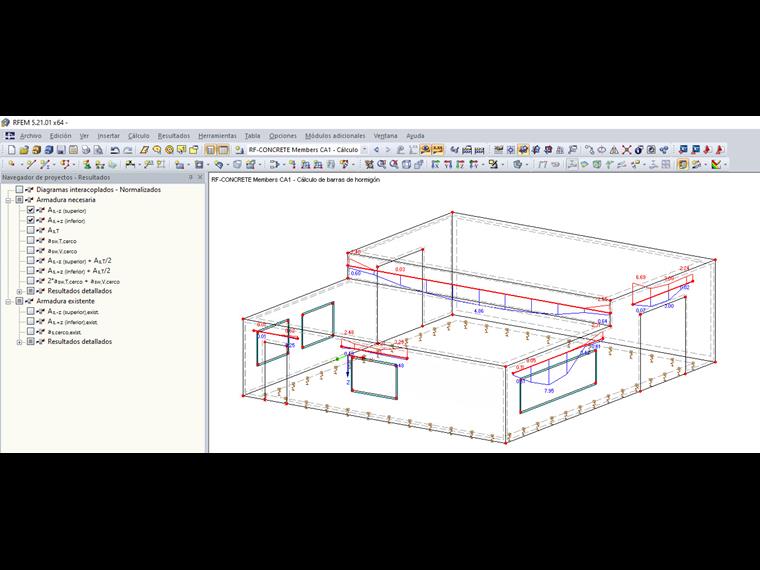Click the Print icon
Viewport: 760px width, 570px height.
(x=86, y=150)
